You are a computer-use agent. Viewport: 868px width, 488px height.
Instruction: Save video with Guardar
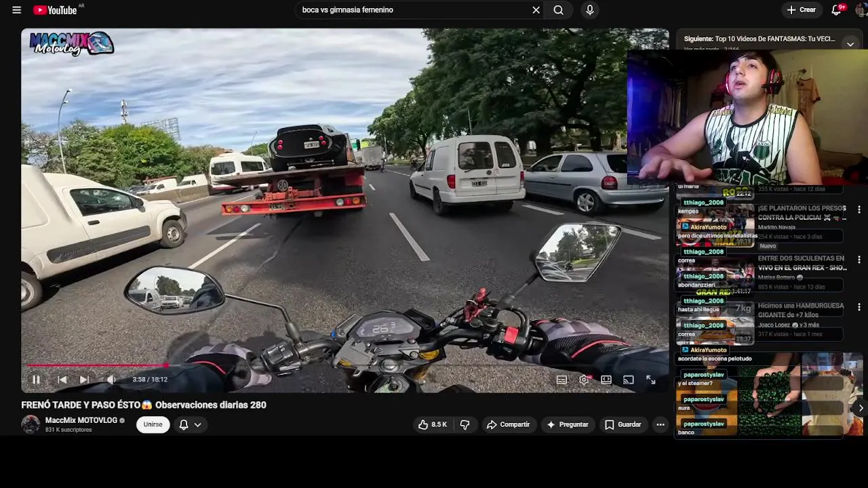point(623,424)
